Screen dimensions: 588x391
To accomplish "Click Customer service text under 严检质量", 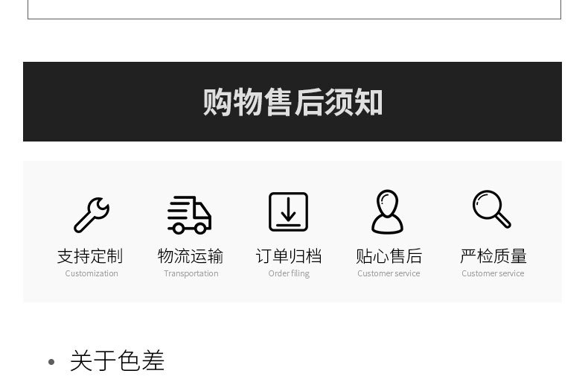I will coord(493,273).
